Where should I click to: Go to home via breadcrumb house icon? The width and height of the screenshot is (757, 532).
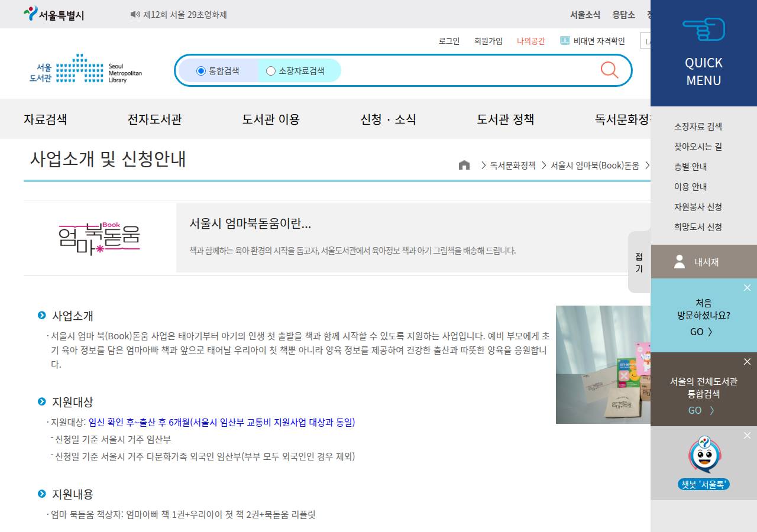click(464, 166)
